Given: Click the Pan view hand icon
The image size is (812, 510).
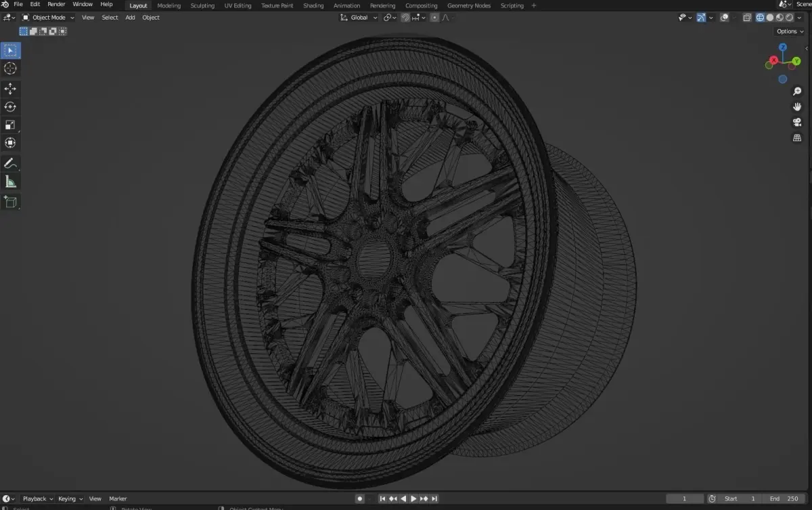Looking at the screenshot, I should tap(797, 107).
